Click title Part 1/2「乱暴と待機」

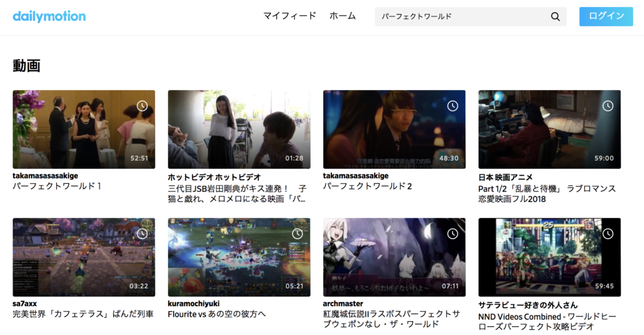pyautogui.click(x=547, y=193)
